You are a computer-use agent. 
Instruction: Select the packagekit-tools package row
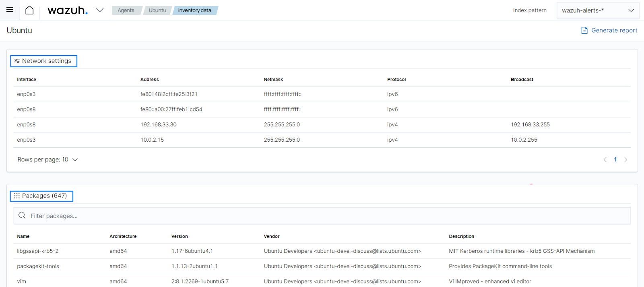click(322, 266)
